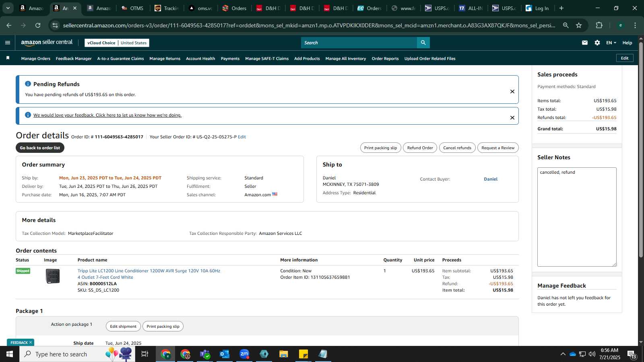Open Zoom from the taskbar
Viewport: 644px width, 362px height.
[244, 354]
